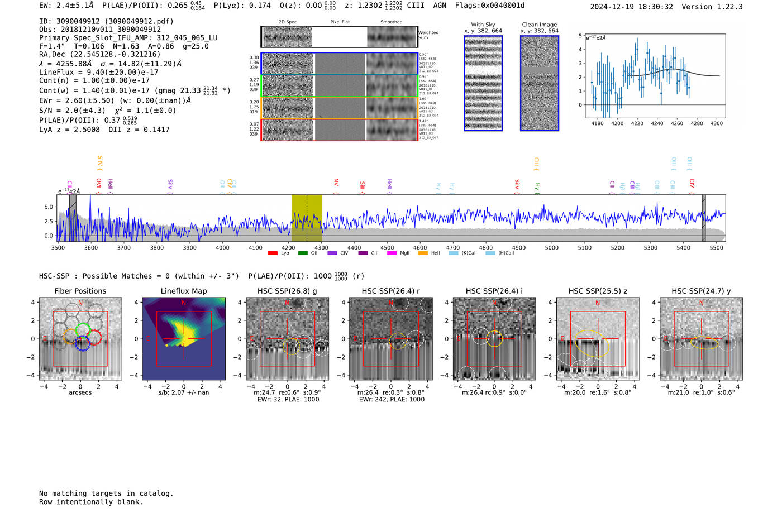
Task: Click the S/N = 2.0(±4.3) value
Action: pos(72,111)
